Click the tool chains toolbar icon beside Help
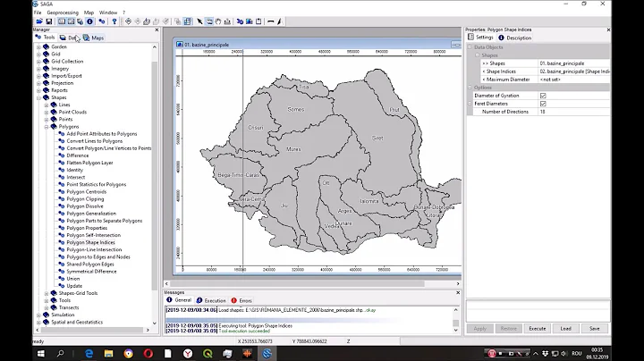 pyautogui.click(x=102, y=21)
